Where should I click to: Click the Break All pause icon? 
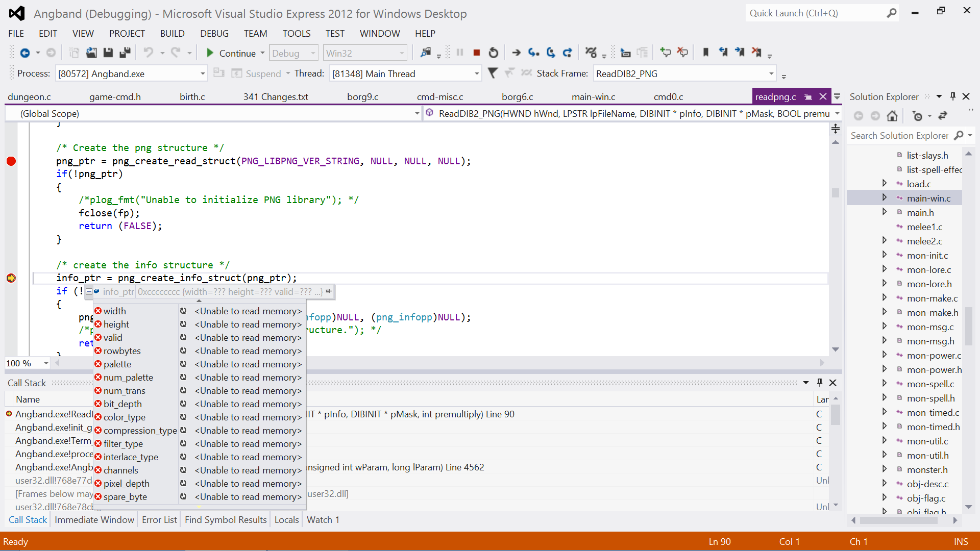pyautogui.click(x=460, y=53)
